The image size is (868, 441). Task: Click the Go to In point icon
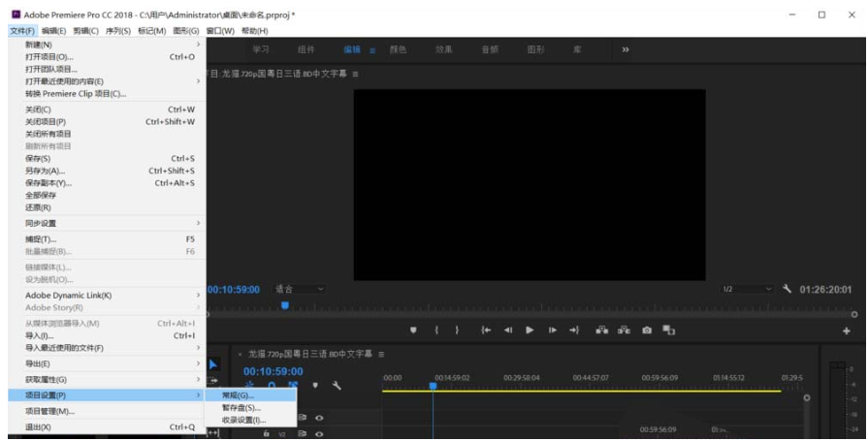pos(486,331)
